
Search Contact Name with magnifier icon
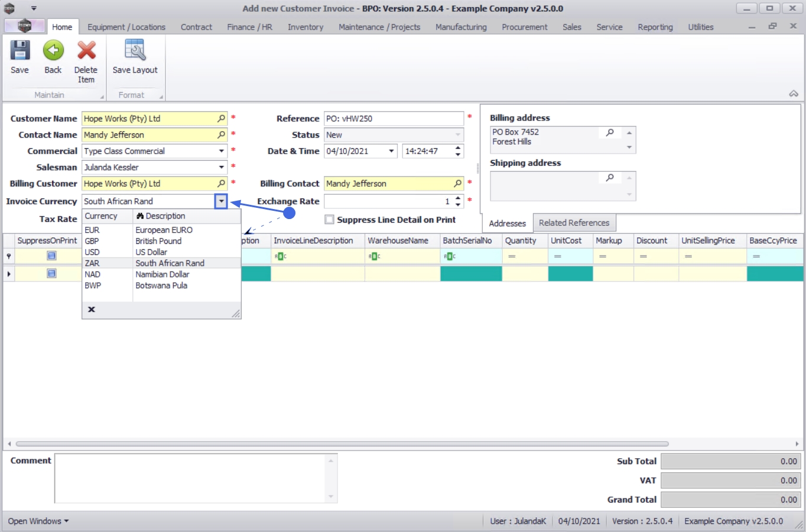222,135
